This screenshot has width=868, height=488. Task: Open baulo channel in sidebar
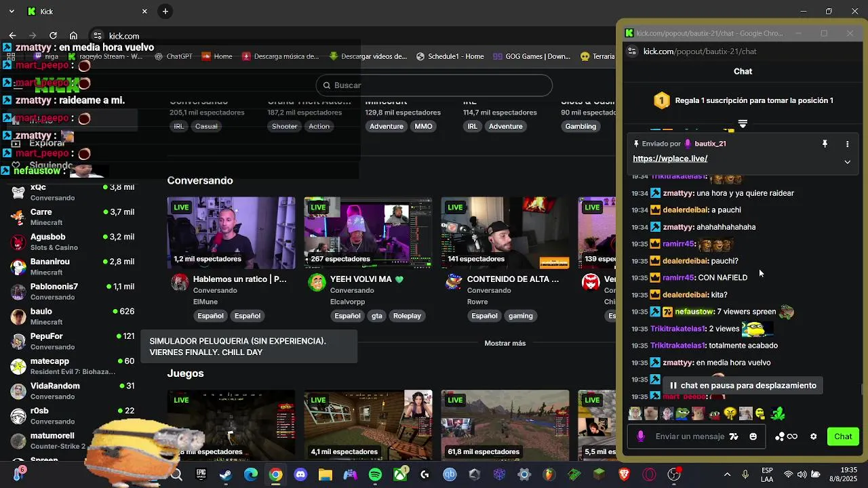73,317
